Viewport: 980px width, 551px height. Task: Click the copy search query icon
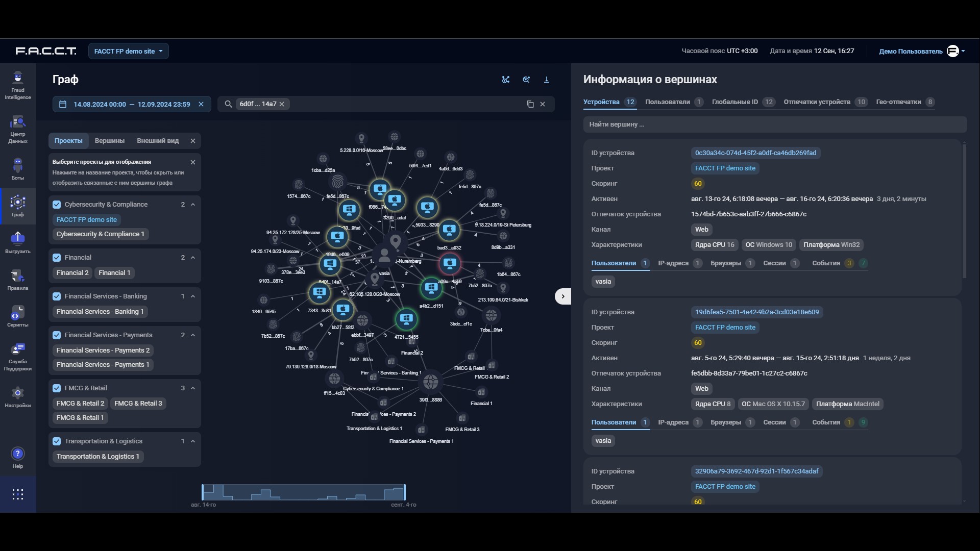coord(530,104)
